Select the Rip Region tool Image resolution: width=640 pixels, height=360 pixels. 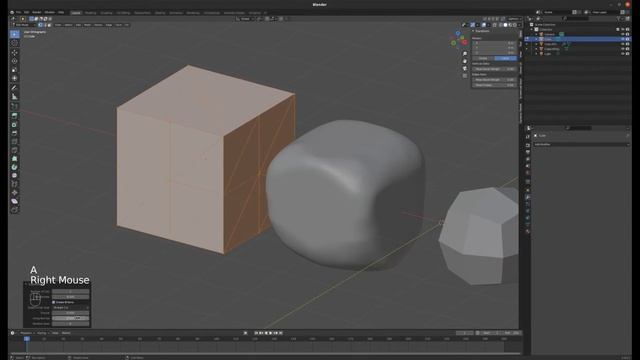click(14, 209)
